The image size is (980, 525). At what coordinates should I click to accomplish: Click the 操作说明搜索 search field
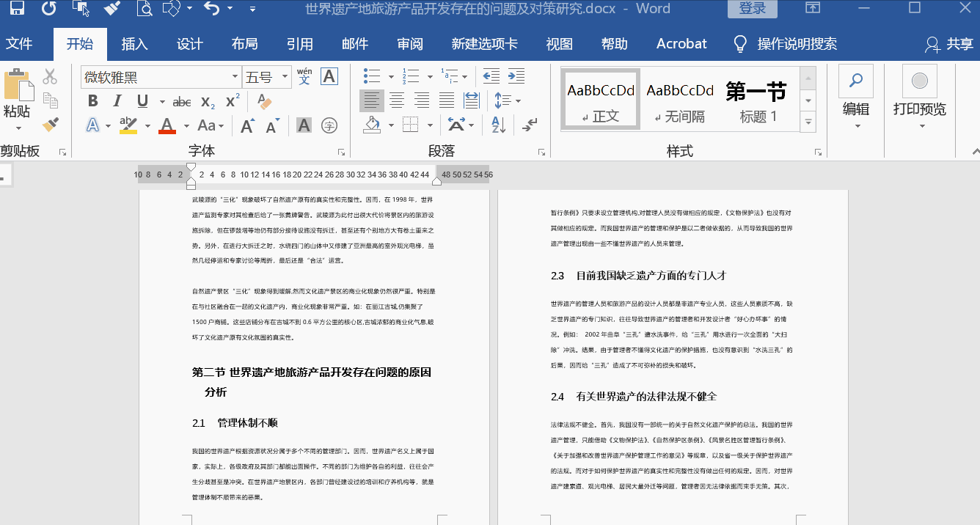click(x=797, y=44)
